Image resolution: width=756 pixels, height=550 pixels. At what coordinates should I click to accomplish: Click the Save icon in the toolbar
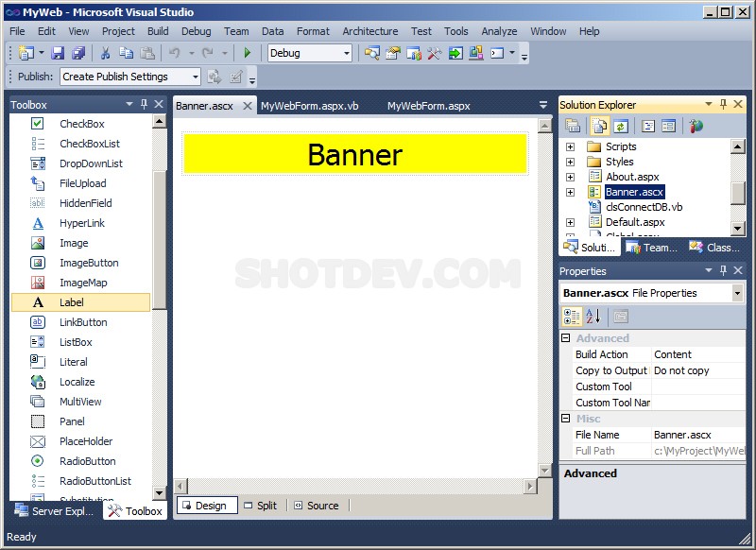tap(58, 54)
